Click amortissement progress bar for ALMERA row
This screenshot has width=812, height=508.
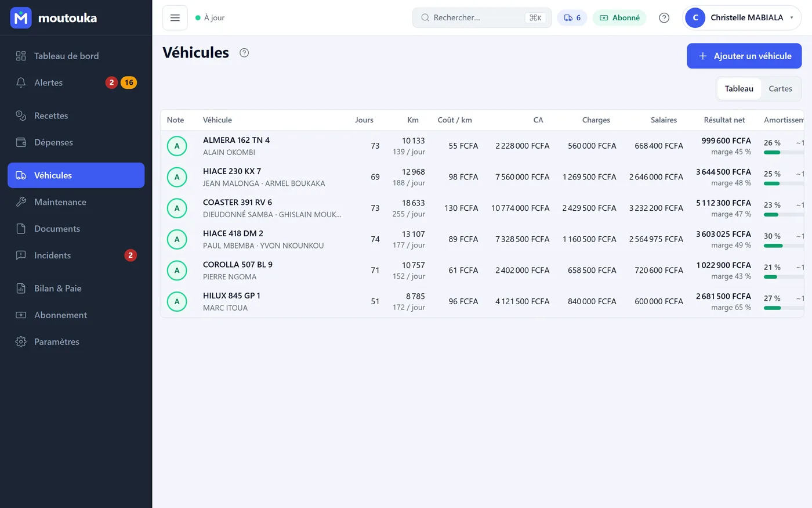[x=784, y=153]
